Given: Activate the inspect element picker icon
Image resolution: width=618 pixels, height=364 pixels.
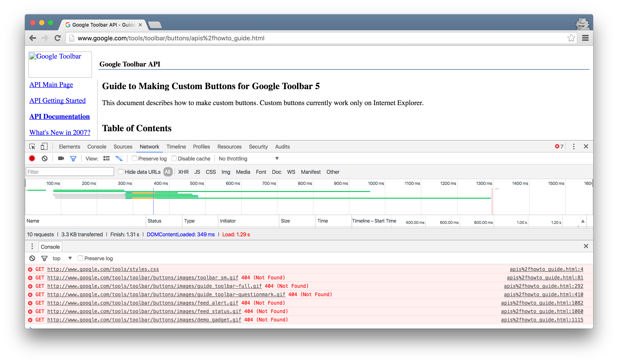Looking at the screenshot, I should coord(32,147).
